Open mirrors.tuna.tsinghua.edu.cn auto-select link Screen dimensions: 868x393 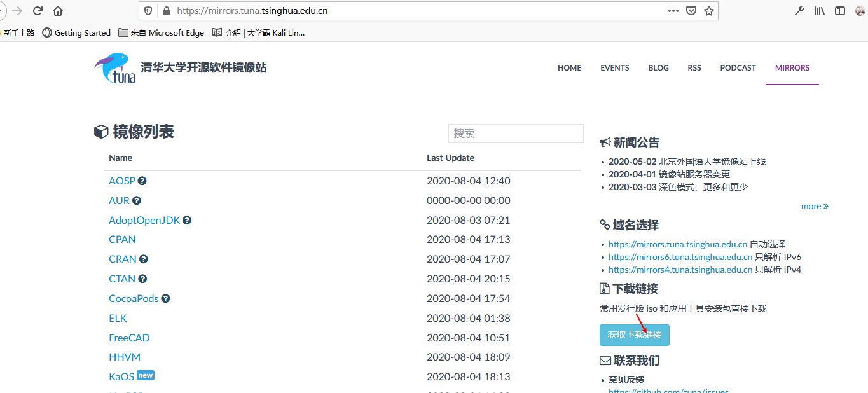678,244
